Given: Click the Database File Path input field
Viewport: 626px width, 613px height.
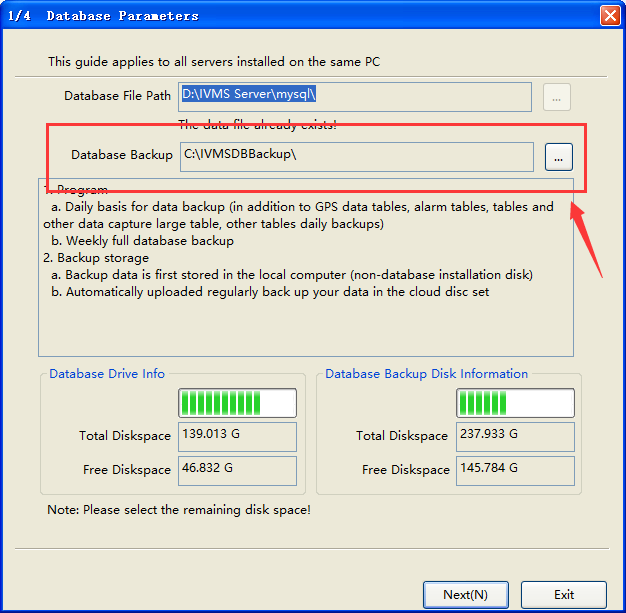Looking at the screenshot, I should [355, 97].
